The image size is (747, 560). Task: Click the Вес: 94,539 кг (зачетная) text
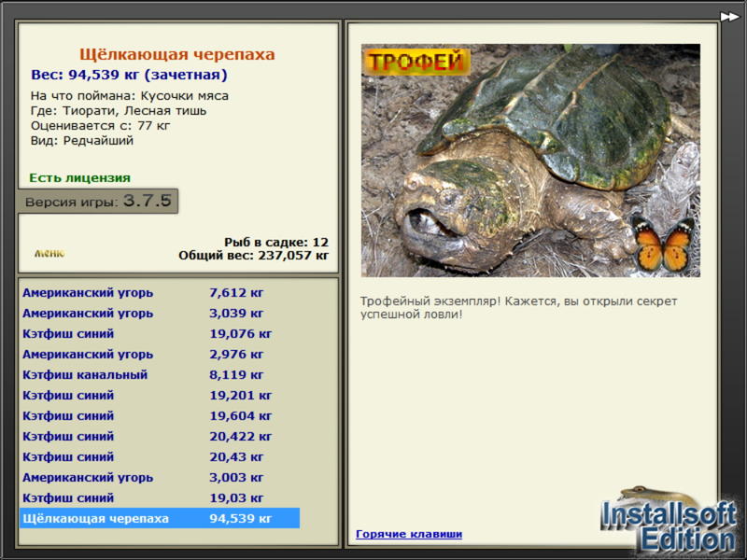129,75
